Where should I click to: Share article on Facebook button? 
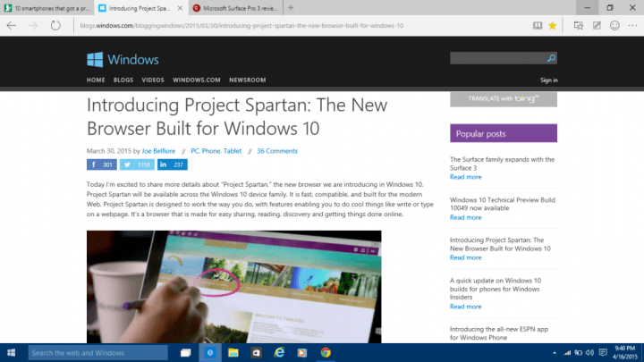point(101,164)
